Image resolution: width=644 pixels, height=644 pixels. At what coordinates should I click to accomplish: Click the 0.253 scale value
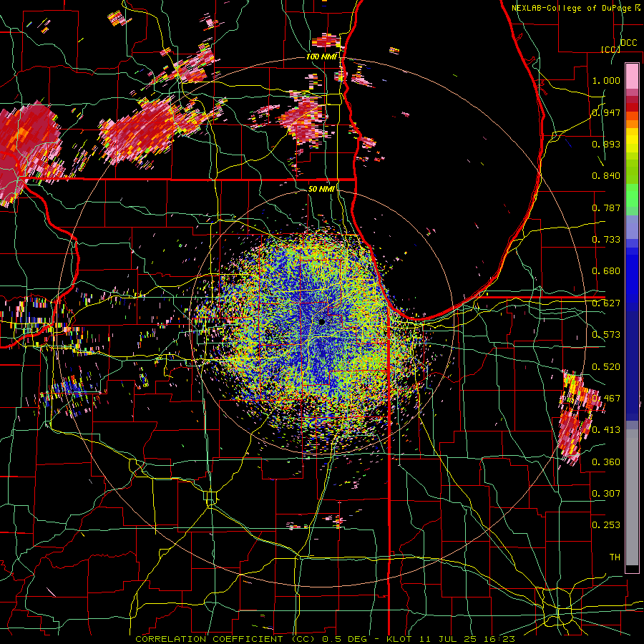coord(606,525)
